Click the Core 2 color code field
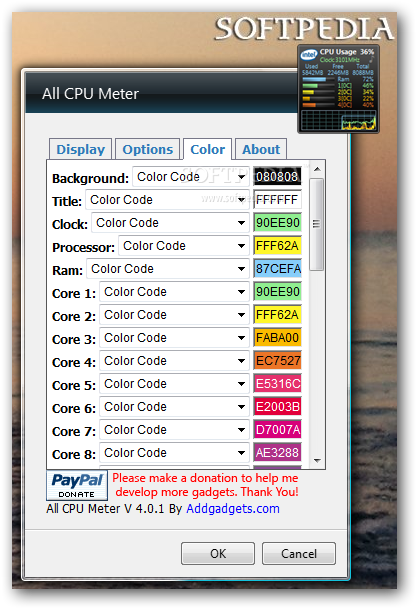 [x=277, y=315]
